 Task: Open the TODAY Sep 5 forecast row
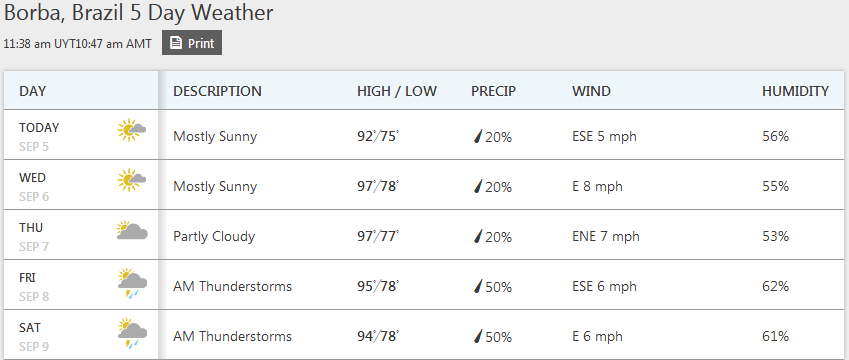pos(424,135)
